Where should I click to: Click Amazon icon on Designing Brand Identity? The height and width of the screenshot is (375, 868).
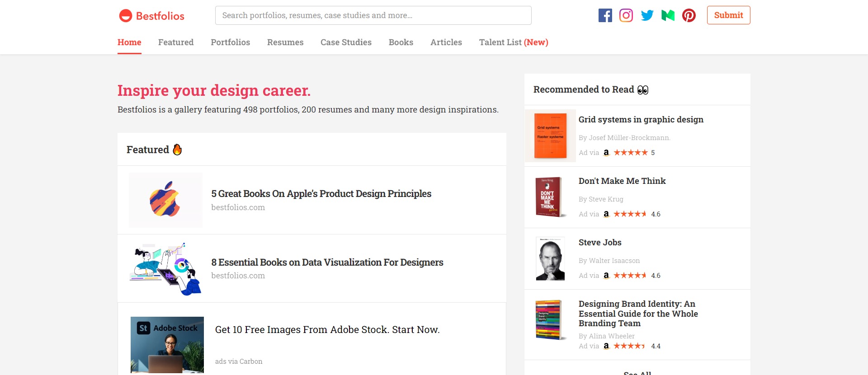(606, 346)
